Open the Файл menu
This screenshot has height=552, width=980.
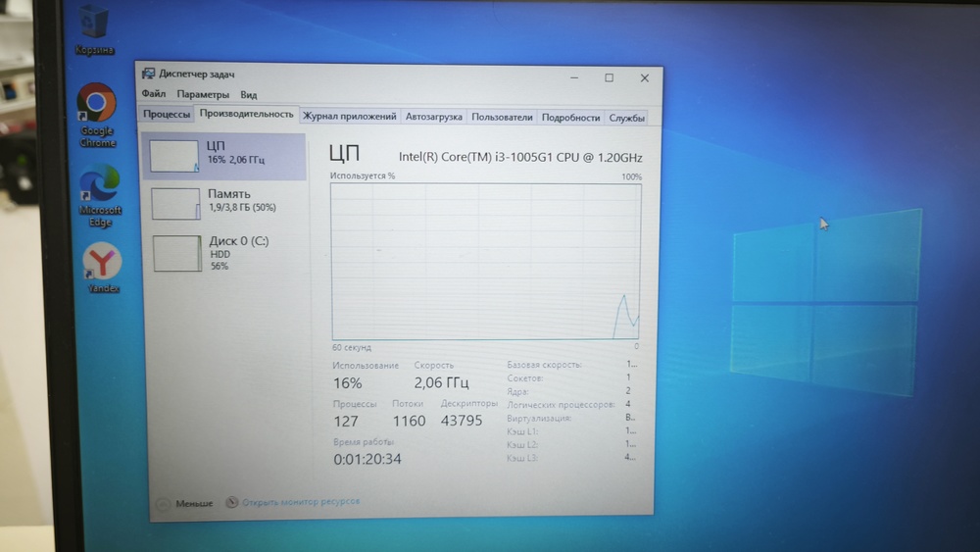tap(154, 94)
